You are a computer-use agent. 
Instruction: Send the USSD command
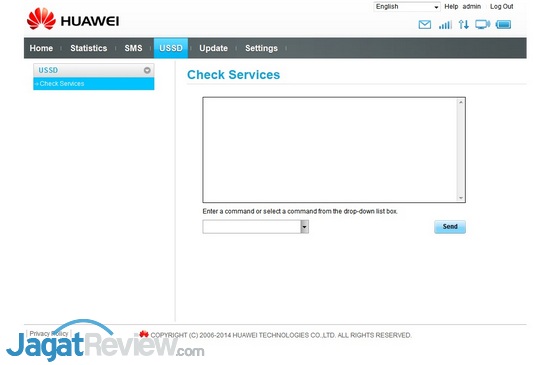click(x=450, y=227)
